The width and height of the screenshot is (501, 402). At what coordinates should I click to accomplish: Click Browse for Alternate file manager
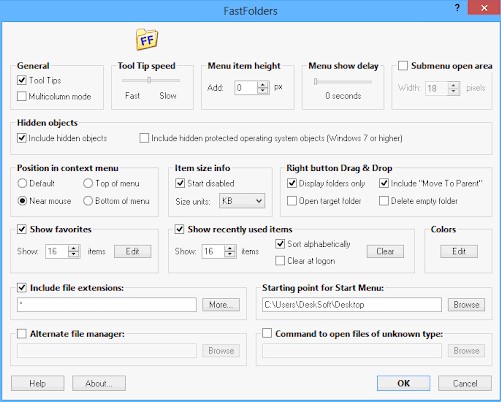coord(221,351)
